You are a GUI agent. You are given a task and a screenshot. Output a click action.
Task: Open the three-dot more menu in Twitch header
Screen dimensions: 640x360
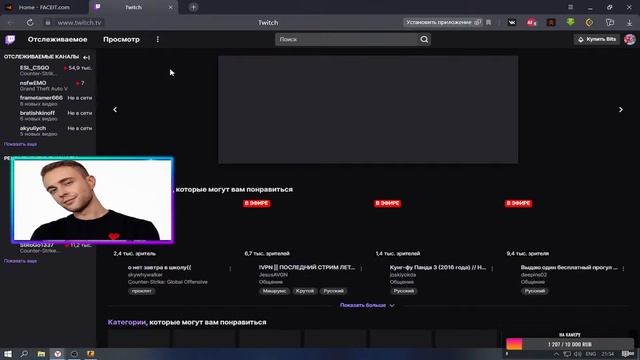[x=158, y=39]
